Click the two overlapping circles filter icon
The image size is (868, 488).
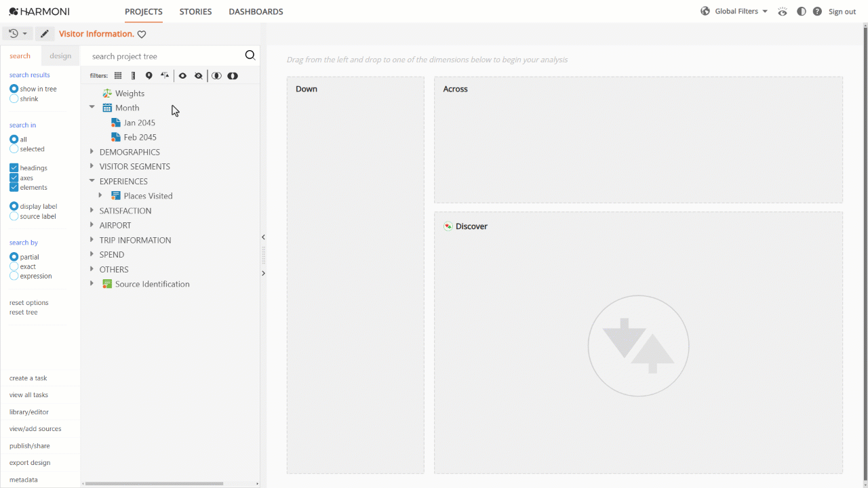pyautogui.click(x=216, y=76)
